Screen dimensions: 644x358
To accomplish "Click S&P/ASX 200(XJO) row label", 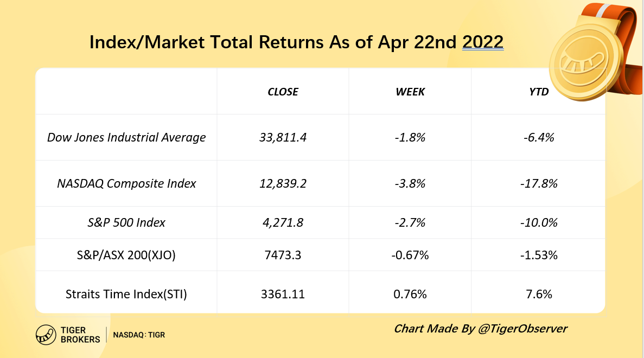I will point(126,255).
